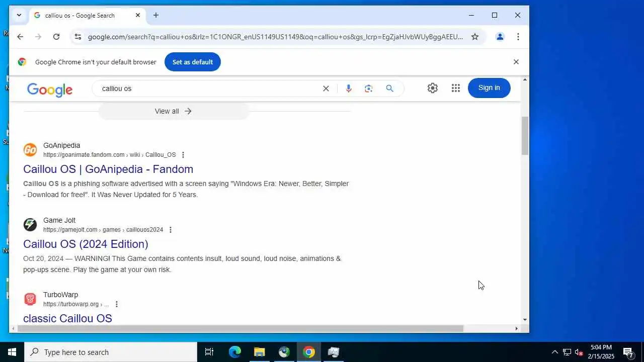Image resolution: width=644 pixels, height=362 pixels.
Task: Clear the search query with X
Action: 326,88
